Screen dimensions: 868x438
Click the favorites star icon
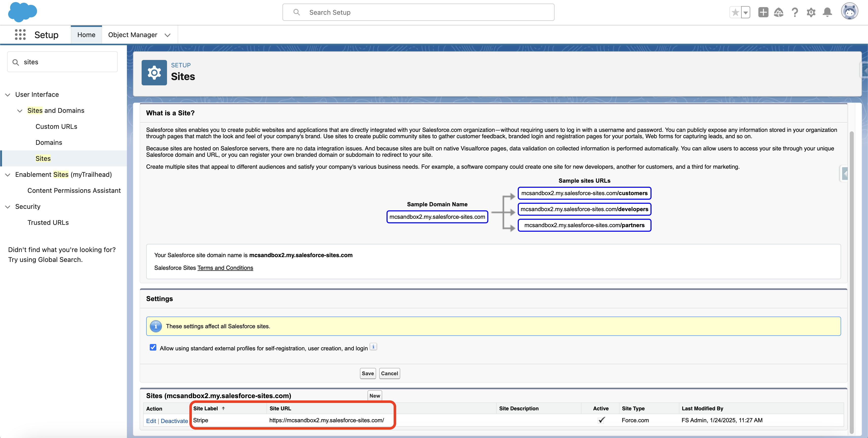coord(735,12)
